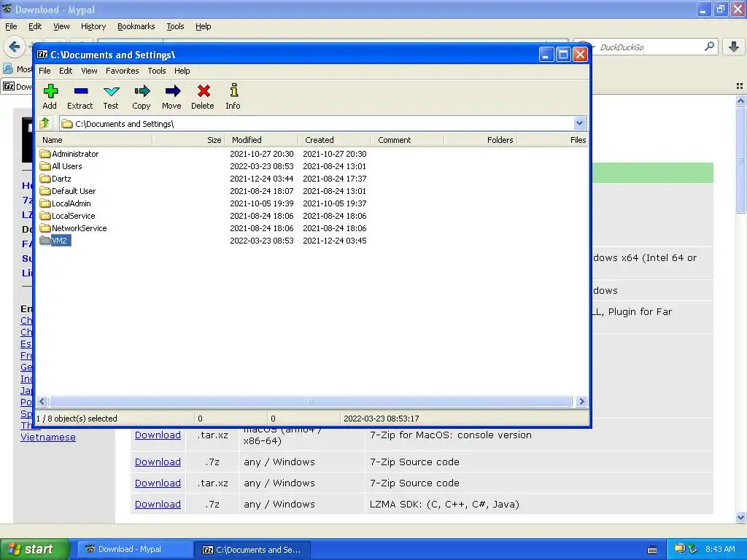This screenshot has width=747, height=560.
Task: Click the DuckDuckGo search magnifier icon
Action: 709,47
